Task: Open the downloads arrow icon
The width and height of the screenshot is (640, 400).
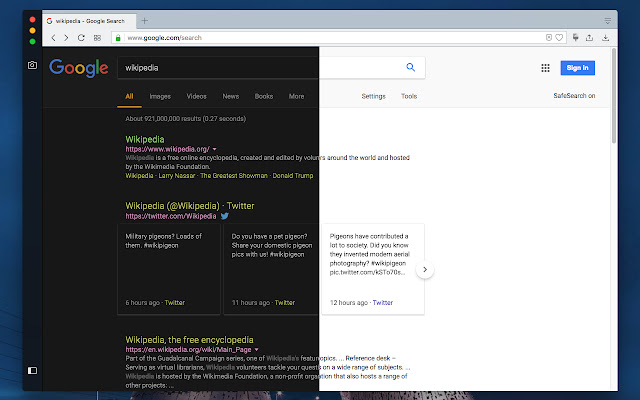Action: [x=605, y=38]
